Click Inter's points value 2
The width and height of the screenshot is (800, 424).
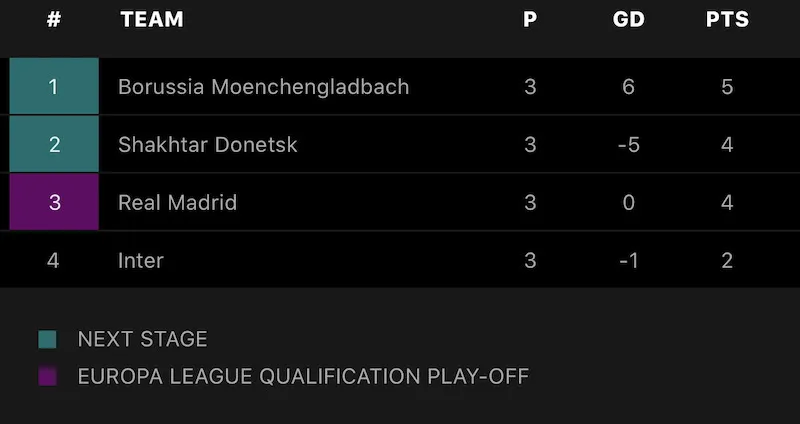point(727,261)
